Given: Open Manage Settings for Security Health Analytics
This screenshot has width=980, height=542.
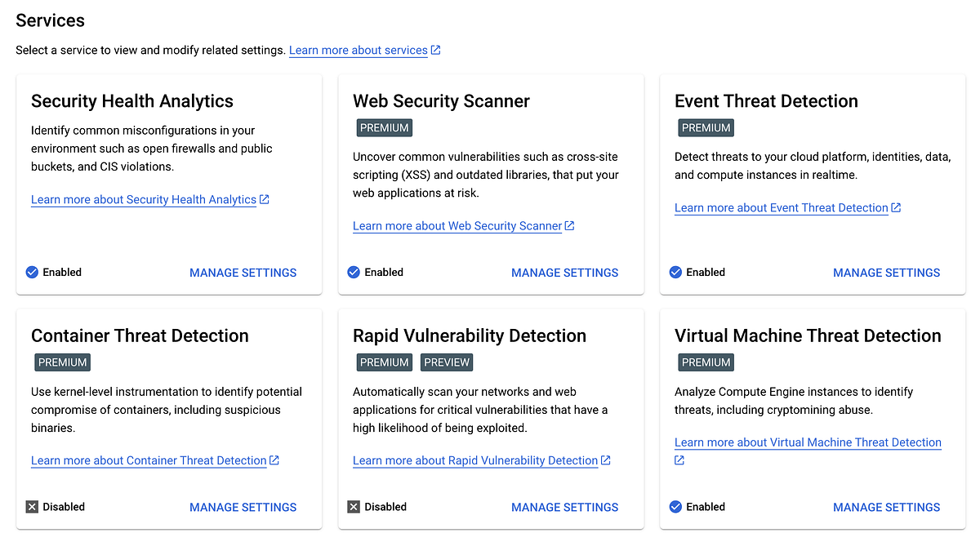Looking at the screenshot, I should click(243, 272).
